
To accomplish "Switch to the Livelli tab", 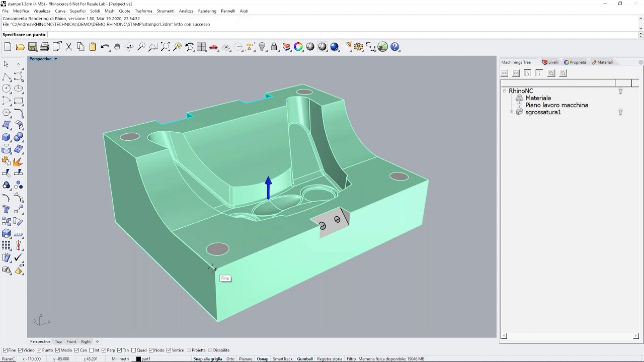I will click(x=550, y=62).
